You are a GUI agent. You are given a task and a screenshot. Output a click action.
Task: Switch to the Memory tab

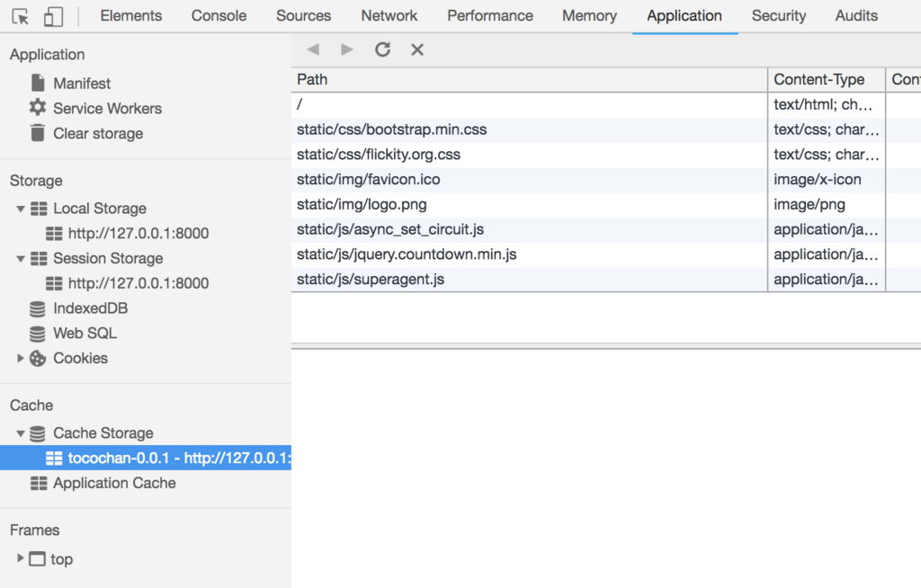(x=589, y=16)
